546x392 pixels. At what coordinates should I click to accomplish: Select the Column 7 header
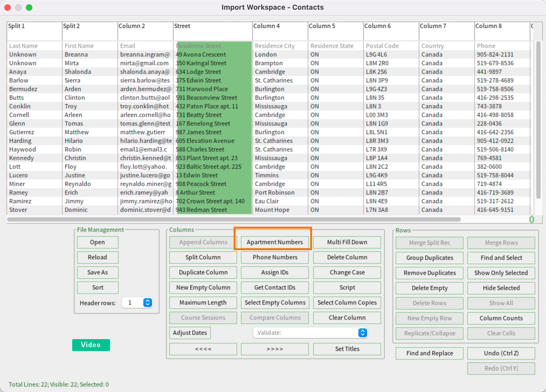point(446,31)
